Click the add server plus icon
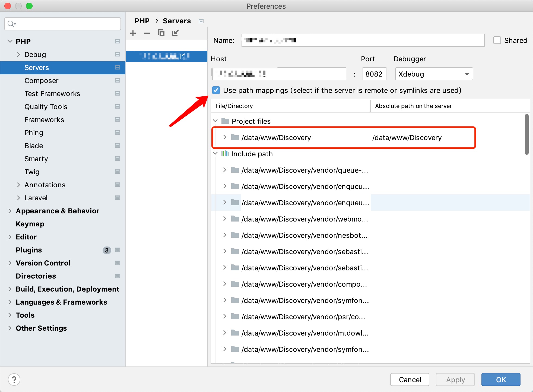Image resolution: width=533 pixels, height=392 pixels. point(133,33)
